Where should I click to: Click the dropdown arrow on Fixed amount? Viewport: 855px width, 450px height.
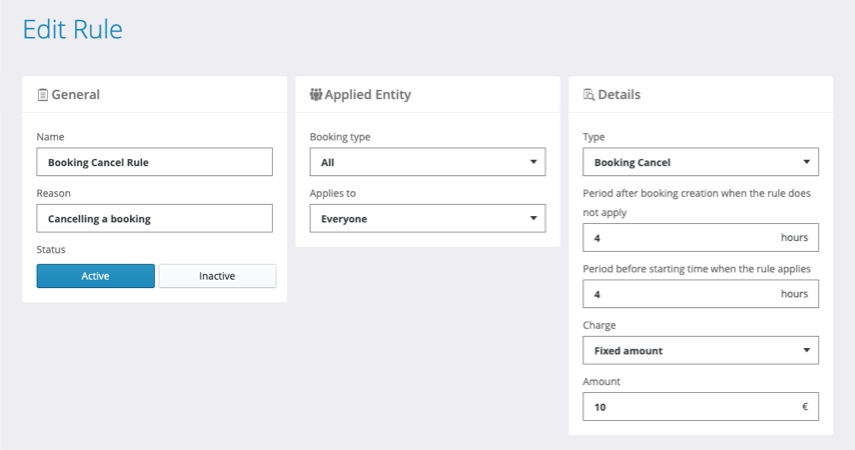point(806,350)
